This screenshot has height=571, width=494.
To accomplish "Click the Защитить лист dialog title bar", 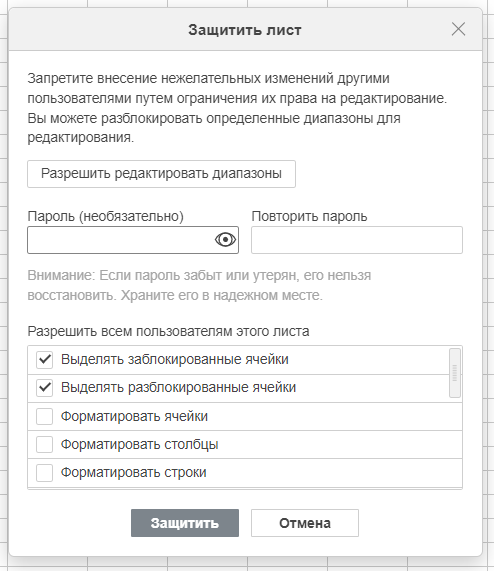I will point(245,29).
